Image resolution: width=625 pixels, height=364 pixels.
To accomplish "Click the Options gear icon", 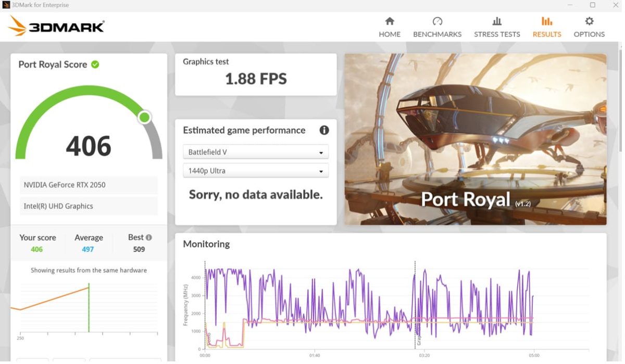I will [x=589, y=21].
